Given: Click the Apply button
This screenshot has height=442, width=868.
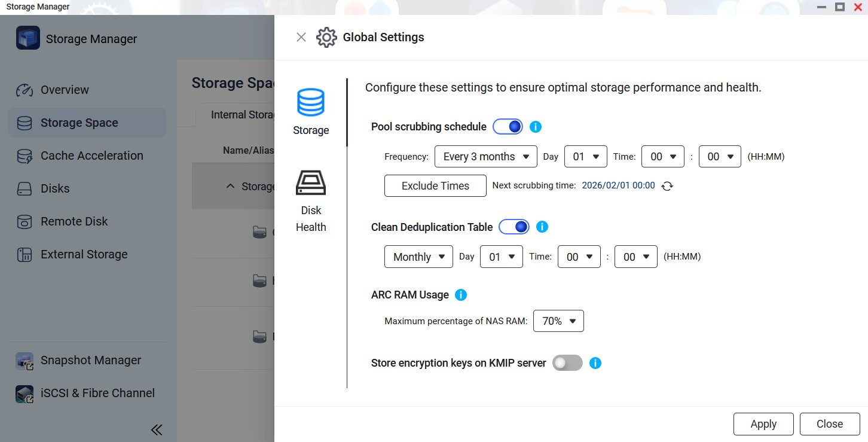Looking at the screenshot, I should (x=763, y=424).
